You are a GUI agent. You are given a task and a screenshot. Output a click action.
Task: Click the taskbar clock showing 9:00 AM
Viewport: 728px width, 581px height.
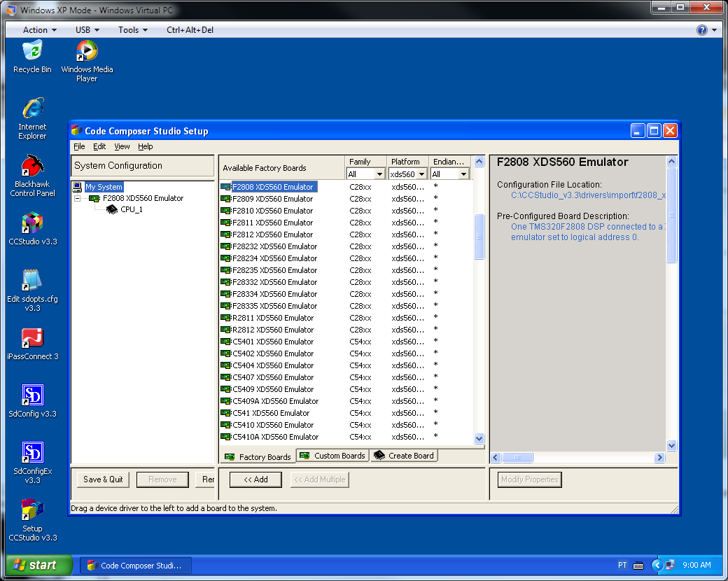[x=696, y=565]
